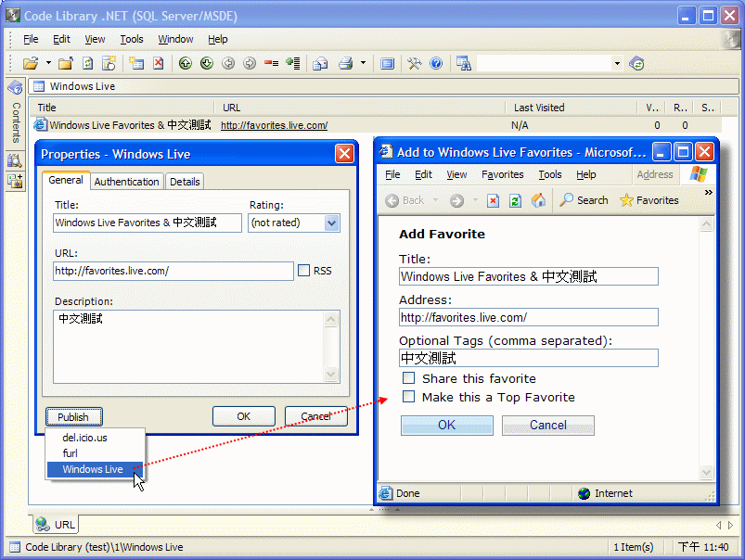Click the folder-up toolbar icon

click(x=66, y=63)
